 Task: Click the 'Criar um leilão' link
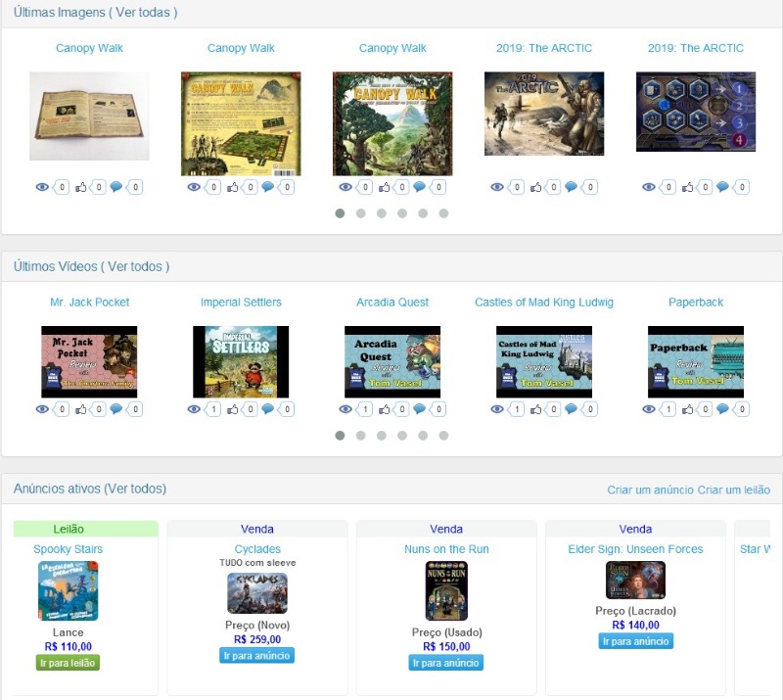[733, 490]
